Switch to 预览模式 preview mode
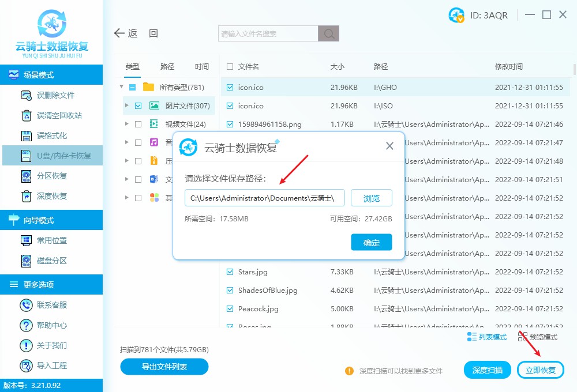Image resolution: width=577 pixels, height=392 pixels. click(x=543, y=337)
